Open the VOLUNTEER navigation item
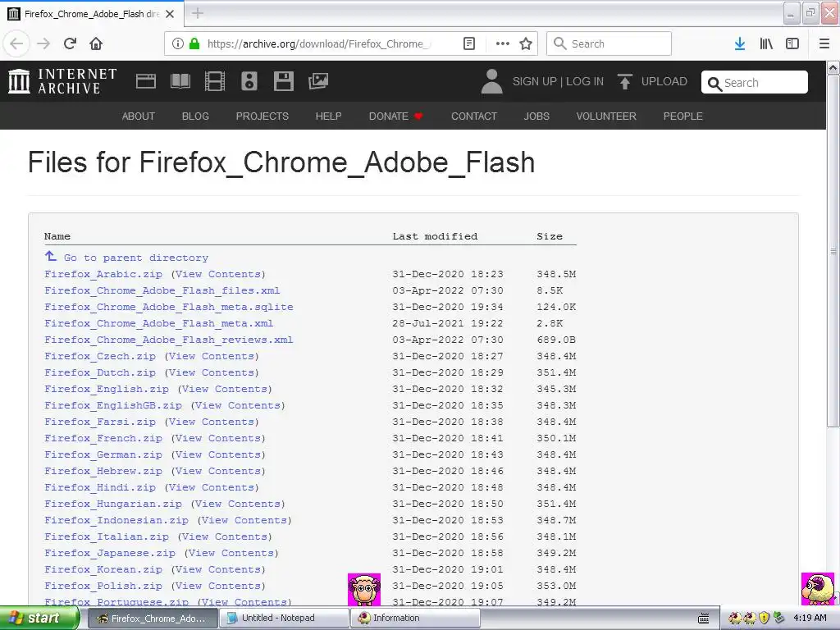This screenshot has width=840, height=630. 606,116
